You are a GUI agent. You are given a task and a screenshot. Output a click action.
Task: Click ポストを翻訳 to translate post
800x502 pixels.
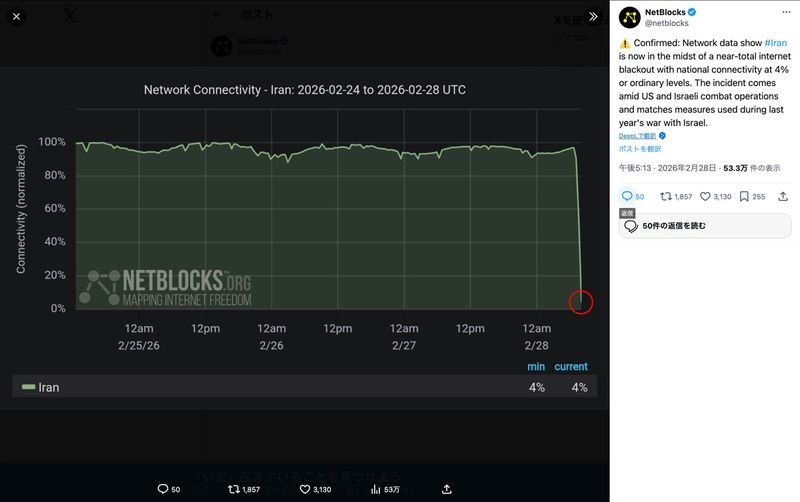pos(641,148)
